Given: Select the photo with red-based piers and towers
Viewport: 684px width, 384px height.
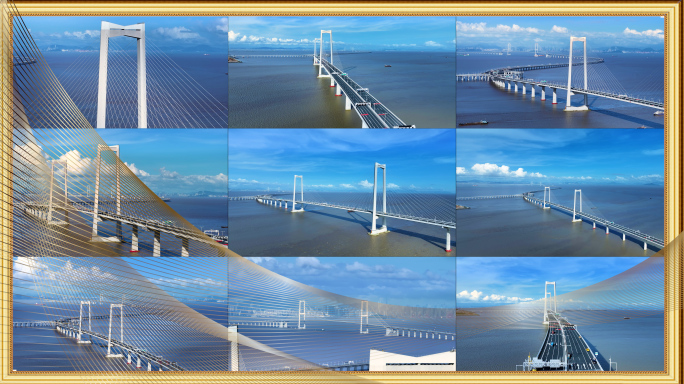Looking at the screenshot, I should [x=120, y=192].
